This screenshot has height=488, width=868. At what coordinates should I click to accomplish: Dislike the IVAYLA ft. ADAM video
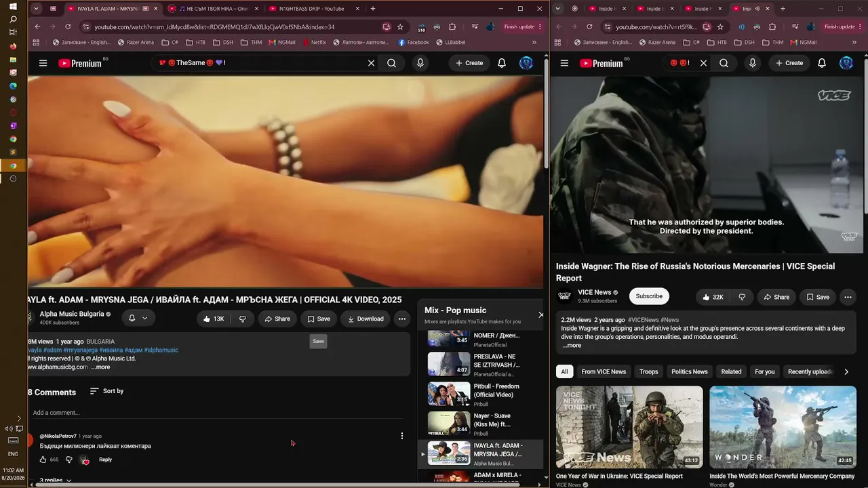[x=243, y=319]
